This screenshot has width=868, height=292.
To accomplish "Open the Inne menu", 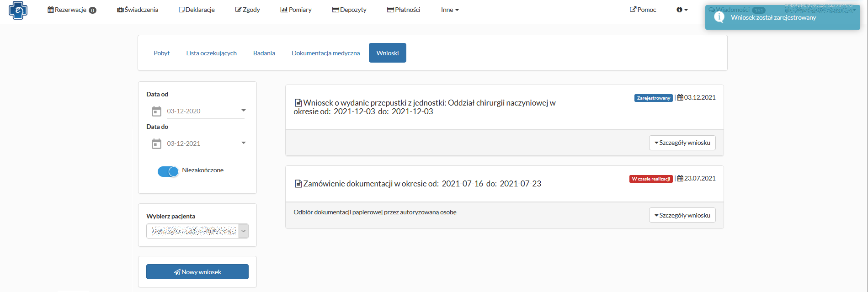I will (449, 10).
